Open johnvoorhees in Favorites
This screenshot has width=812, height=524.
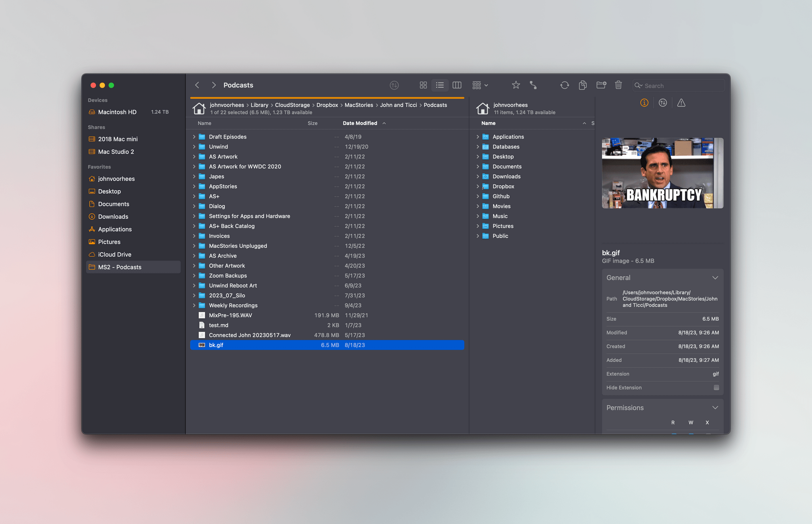133,179
